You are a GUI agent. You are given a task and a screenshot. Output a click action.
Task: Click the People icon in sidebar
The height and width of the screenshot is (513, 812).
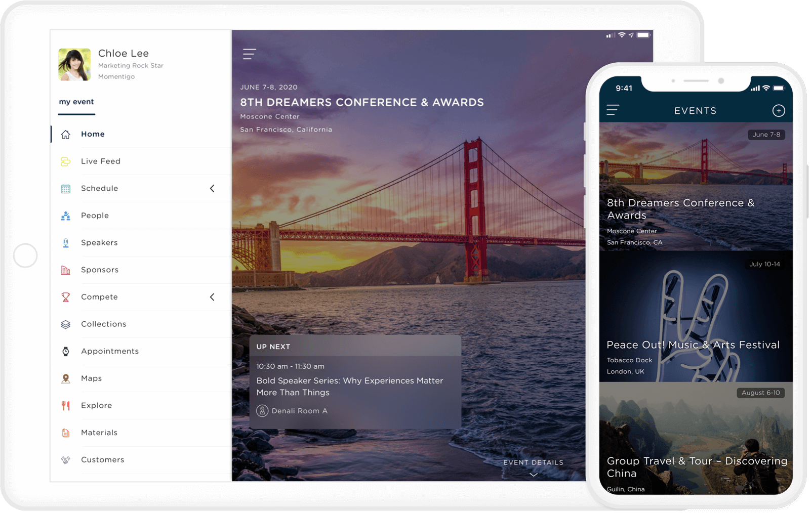[66, 216]
